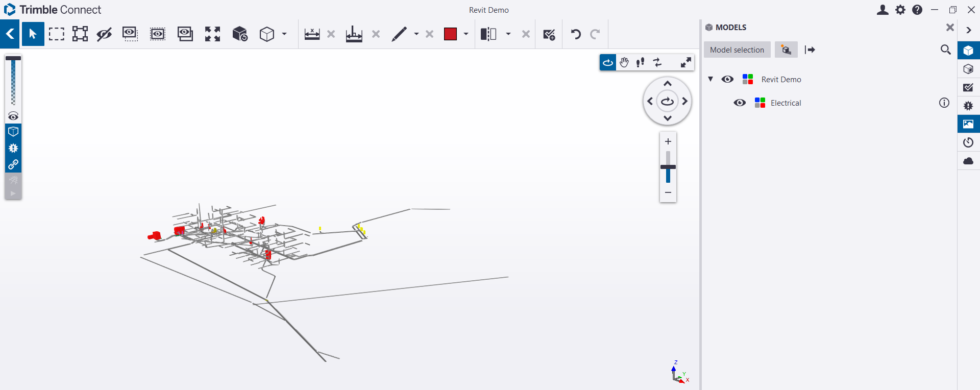Click the link chain icon in left toolbar
Screen dimensions: 980x390
[x=13, y=164]
